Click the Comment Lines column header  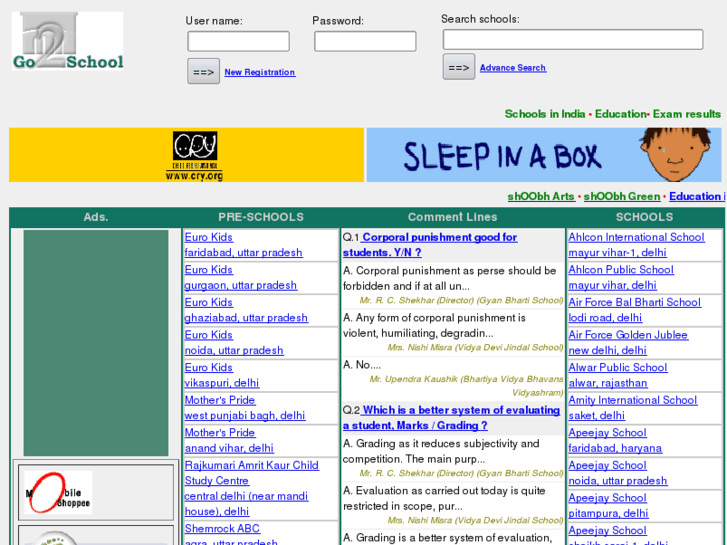(x=453, y=217)
